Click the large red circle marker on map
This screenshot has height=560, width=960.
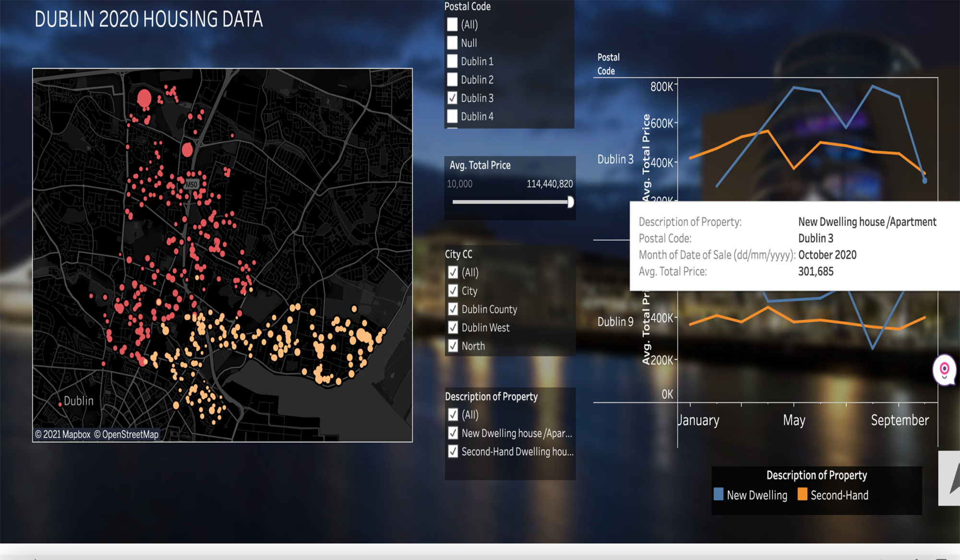point(144,98)
